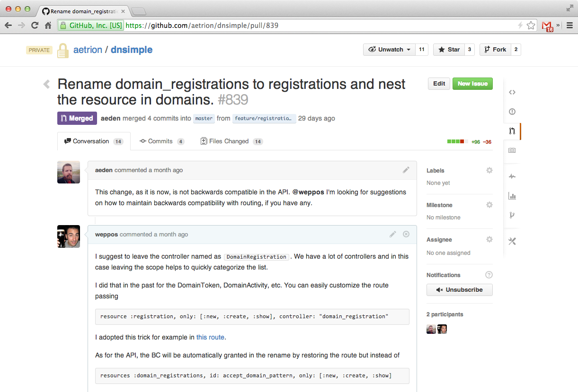Click the GitHub, Inc. SSL certificate badge

point(90,26)
